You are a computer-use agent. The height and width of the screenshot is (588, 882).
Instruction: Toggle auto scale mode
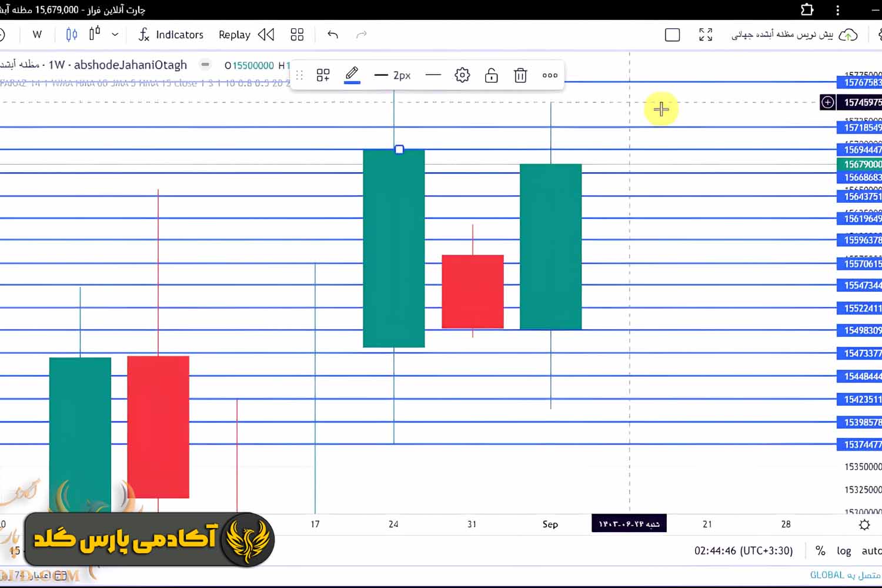tap(871, 551)
